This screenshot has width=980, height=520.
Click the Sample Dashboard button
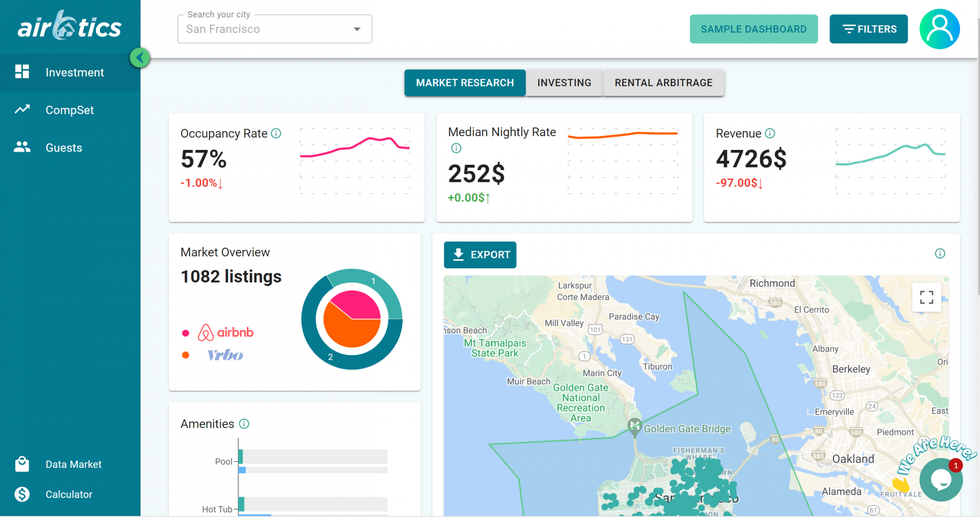coord(754,29)
